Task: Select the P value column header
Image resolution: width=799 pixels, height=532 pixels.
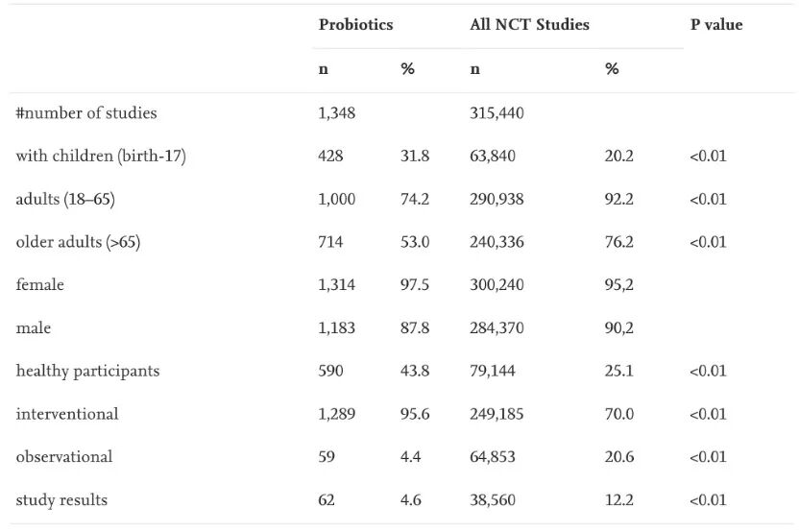Action: coord(715,25)
